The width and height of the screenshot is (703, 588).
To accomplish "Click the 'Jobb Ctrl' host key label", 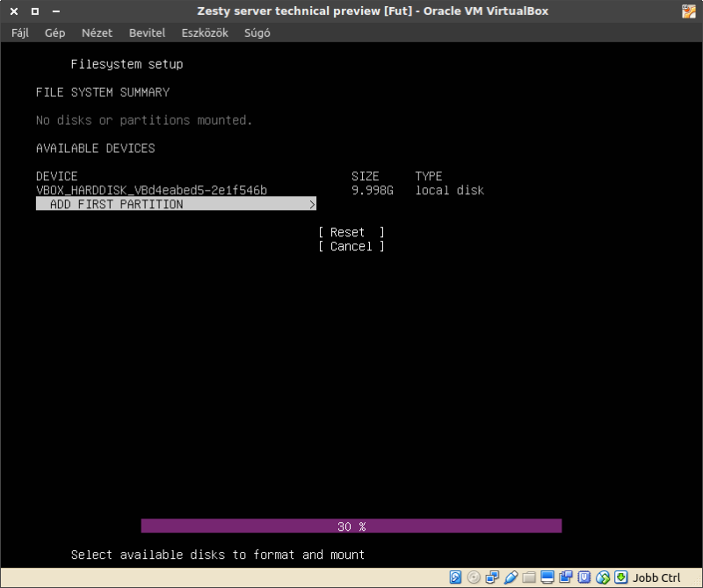I will coord(656,577).
